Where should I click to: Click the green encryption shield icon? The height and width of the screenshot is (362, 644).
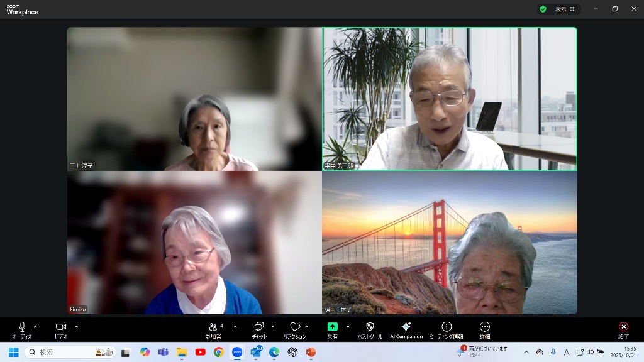coord(543,9)
